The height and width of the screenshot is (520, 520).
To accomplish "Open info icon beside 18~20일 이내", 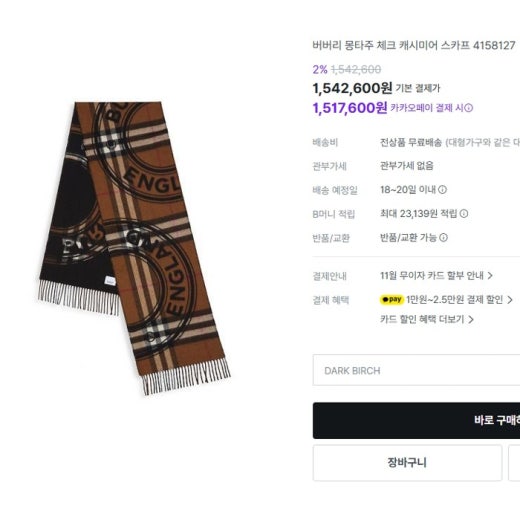I will (442, 190).
